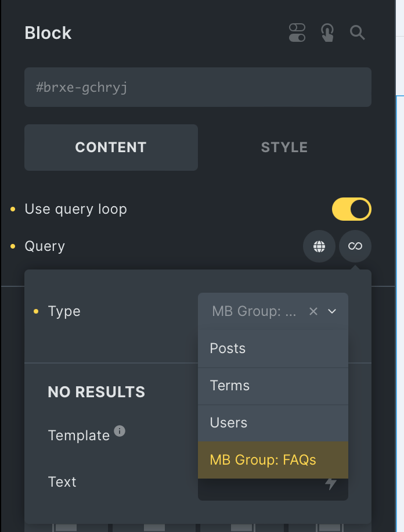The width and height of the screenshot is (404, 532).
Task: Switch to the STYLE tab
Action: [284, 148]
